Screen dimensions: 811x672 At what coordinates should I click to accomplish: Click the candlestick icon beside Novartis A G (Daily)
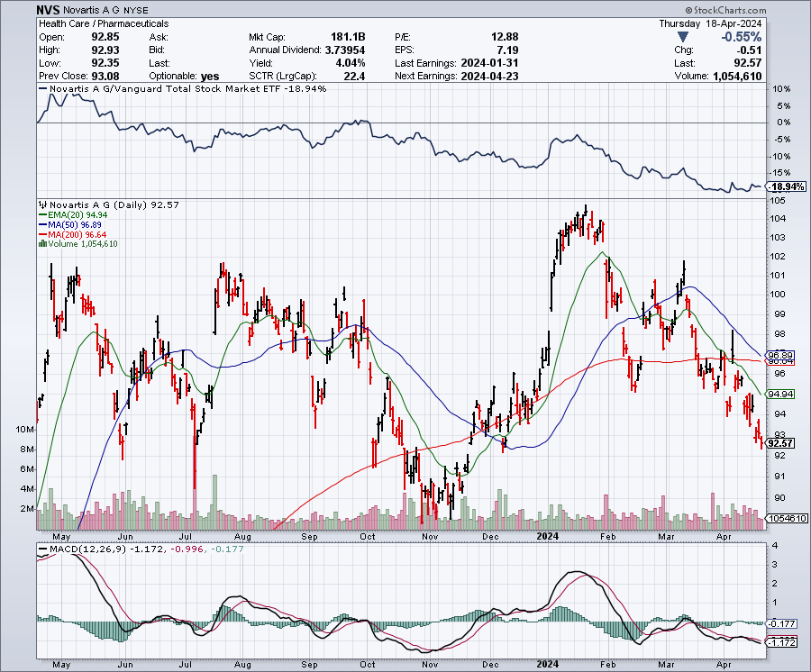(42, 204)
